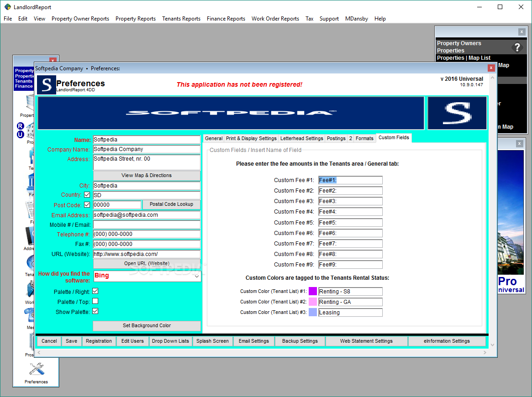Open Preferences wrench icon in left palette
532x397 pixels.
pyautogui.click(x=36, y=369)
